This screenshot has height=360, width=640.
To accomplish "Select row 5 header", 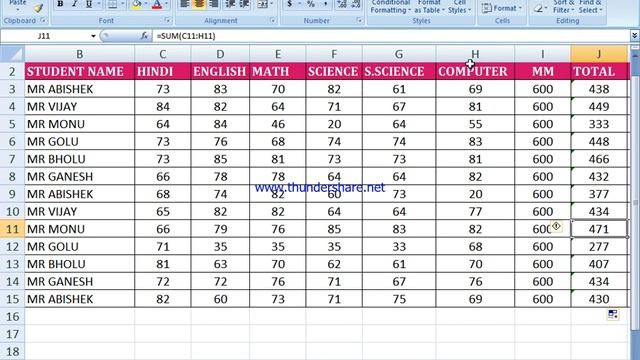I will click(12, 124).
